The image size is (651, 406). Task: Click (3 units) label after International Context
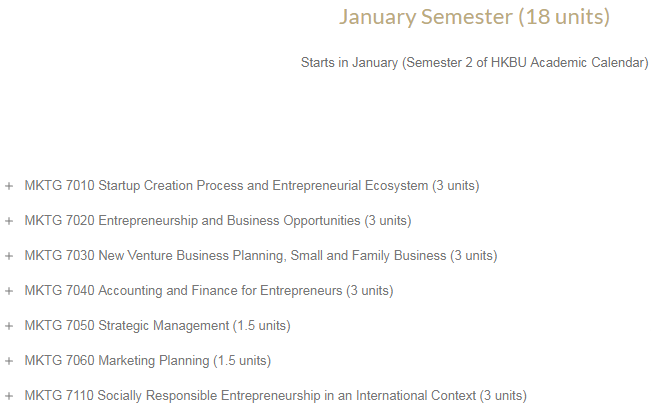(x=503, y=396)
